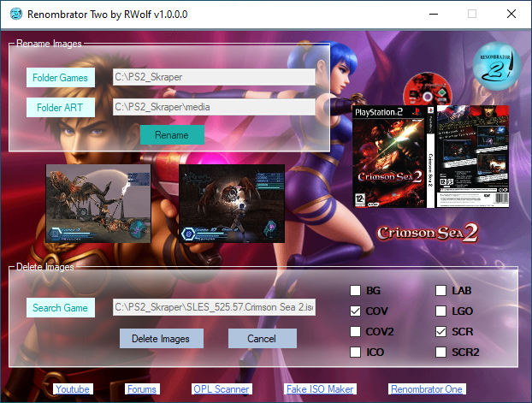532x403 pixels.
Task: Click the Cancel button
Action: 263,338
